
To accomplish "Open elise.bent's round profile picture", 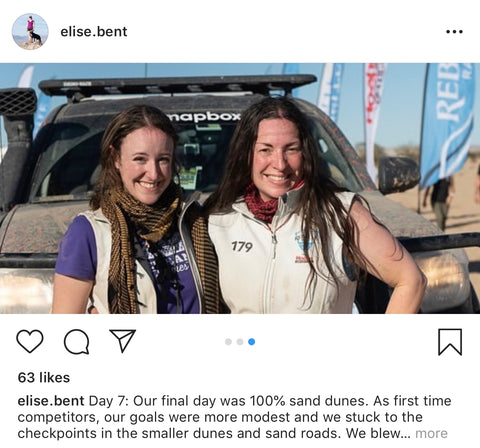I will [x=30, y=32].
